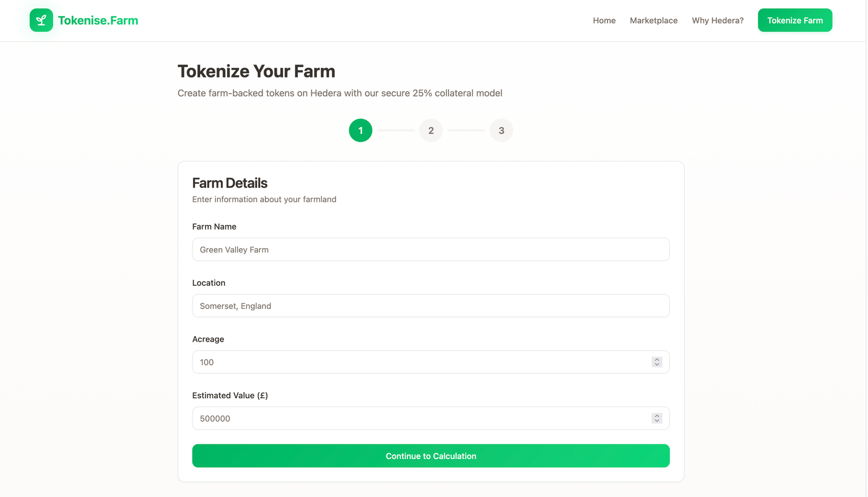The image size is (868, 497).
Task: Click the Tokenise.Farm brand name
Action: pyautogui.click(x=98, y=21)
